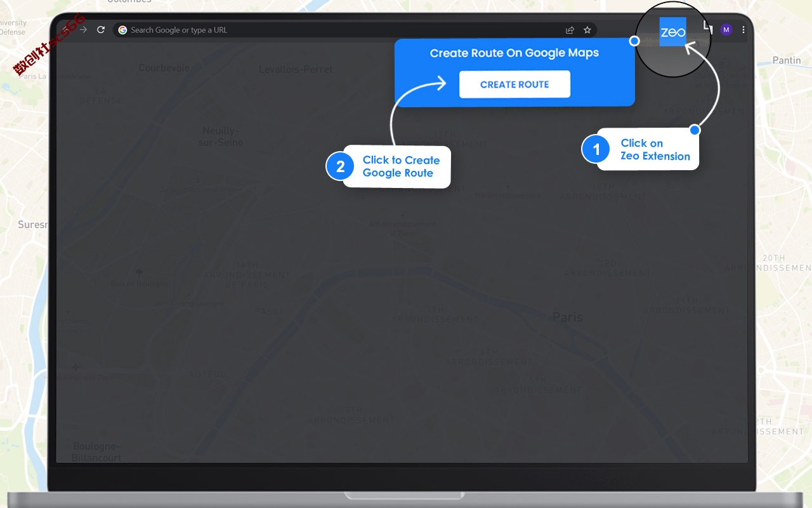
Task: Click the Neuilly-sur-Seine map label
Action: tap(221, 137)
